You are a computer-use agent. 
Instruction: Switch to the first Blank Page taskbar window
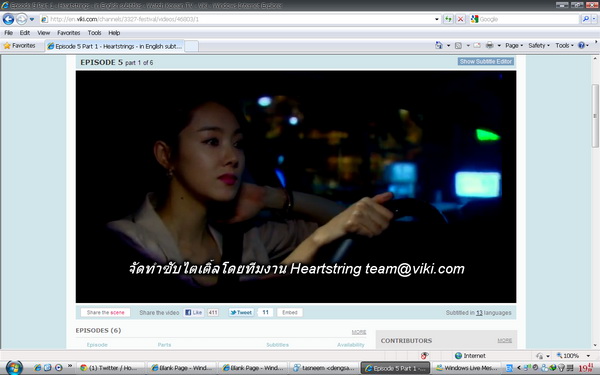coord(183,368)
